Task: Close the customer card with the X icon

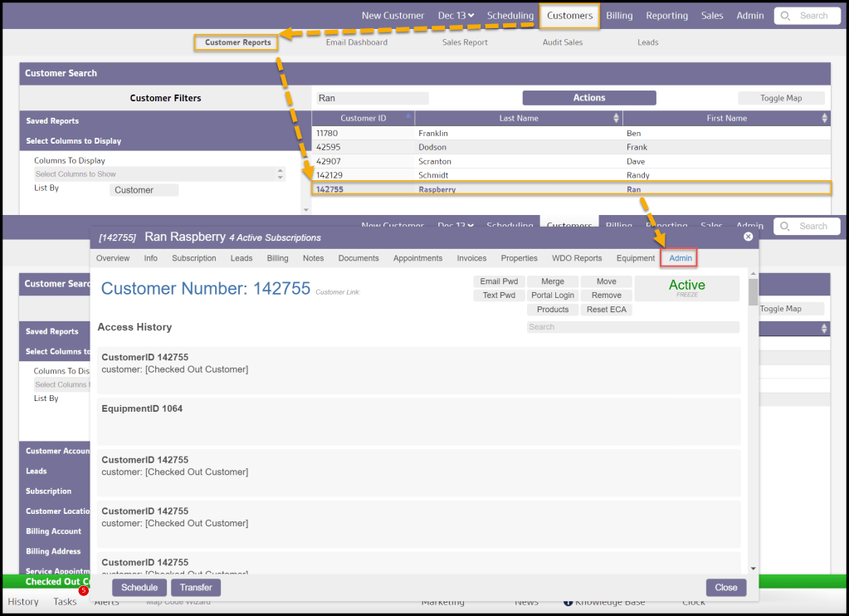Action: (748, 237)
